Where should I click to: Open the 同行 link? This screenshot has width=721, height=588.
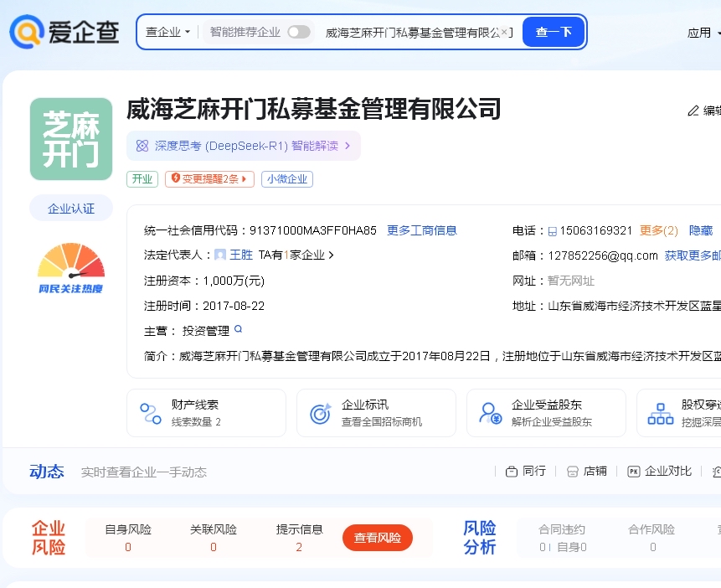tap(526, 471)
